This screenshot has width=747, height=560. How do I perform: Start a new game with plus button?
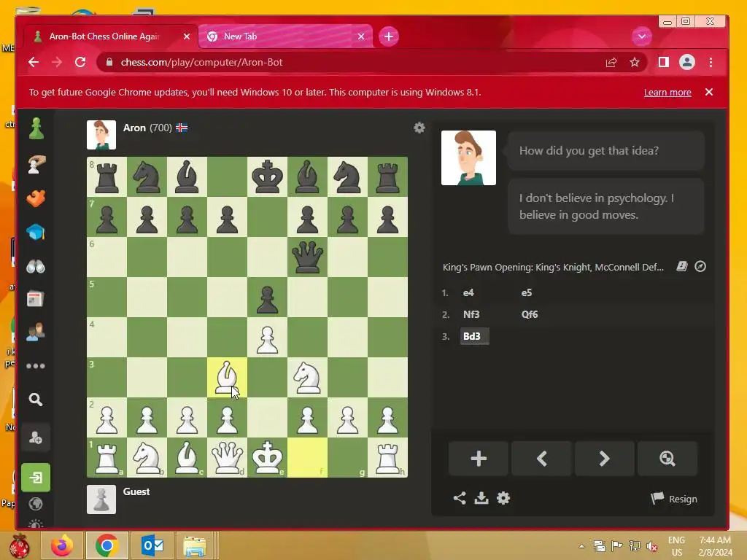479,459
